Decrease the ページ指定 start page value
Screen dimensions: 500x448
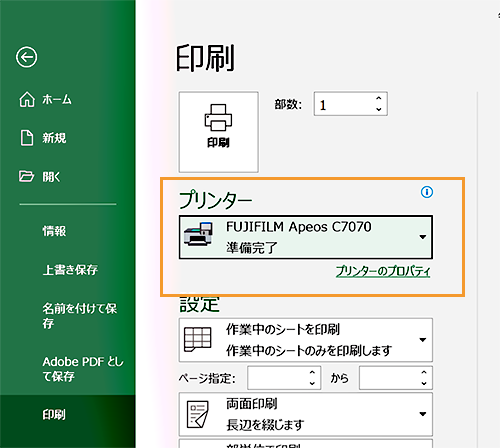[x=312, y=383]
